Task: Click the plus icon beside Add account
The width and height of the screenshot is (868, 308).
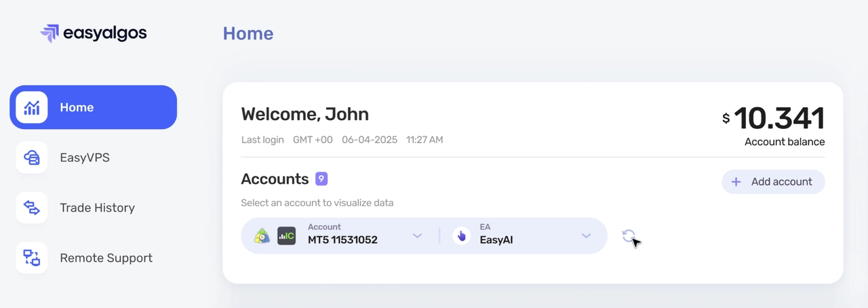Action: (x=736, y=182)
